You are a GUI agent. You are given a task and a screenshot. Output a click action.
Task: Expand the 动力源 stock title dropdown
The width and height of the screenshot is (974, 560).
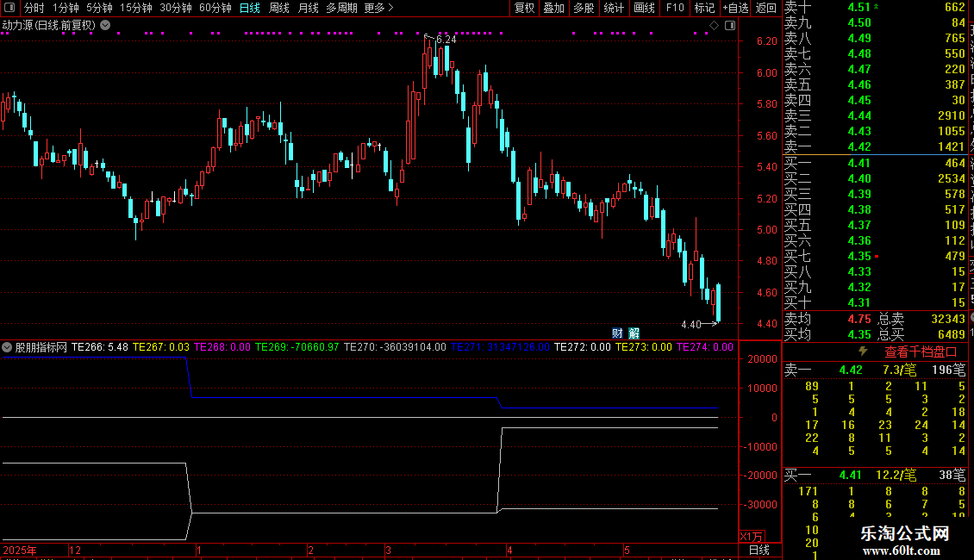(106, 26)
